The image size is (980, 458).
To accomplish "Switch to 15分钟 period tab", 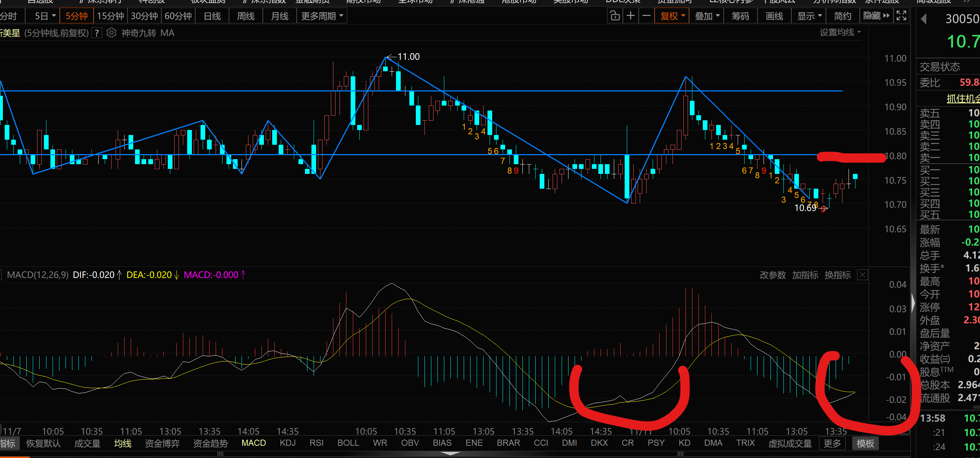I will point(110,16).
